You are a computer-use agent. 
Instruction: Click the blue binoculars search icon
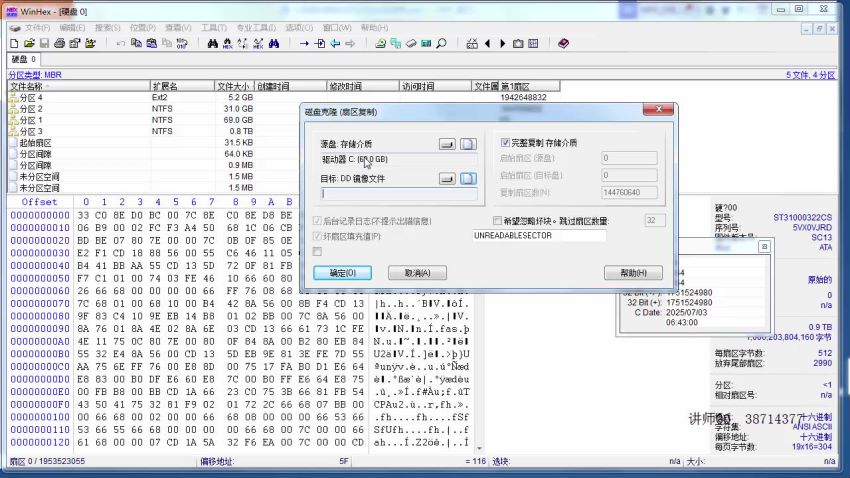click(x=274, y=43)
